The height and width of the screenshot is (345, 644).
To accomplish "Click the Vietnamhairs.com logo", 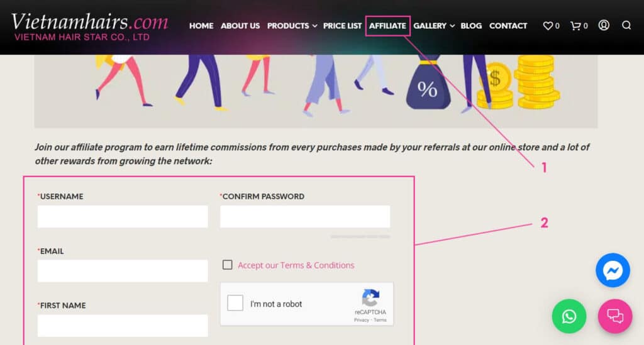I will (89, 26).
